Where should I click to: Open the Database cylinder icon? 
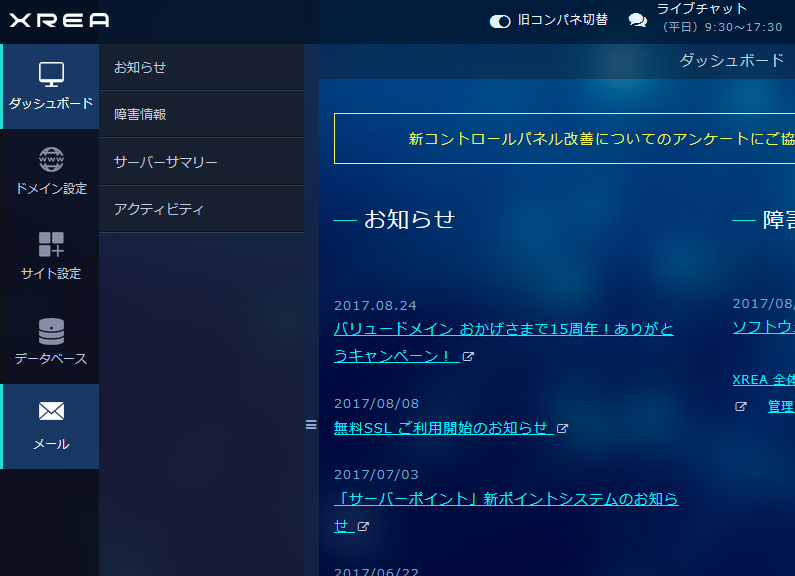coord(51,331)
